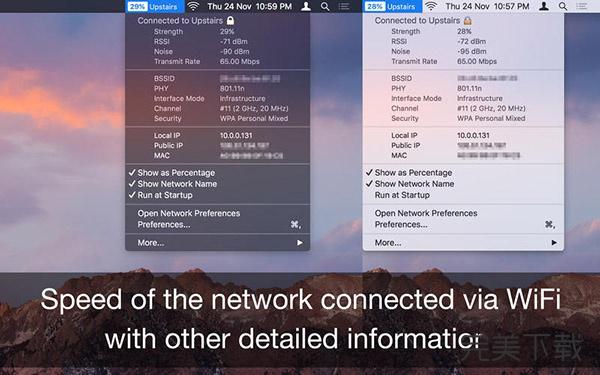600x375 pixels.
Task: Click Local IP 10.0.0.131 in light menu
Action: [463, 135]
